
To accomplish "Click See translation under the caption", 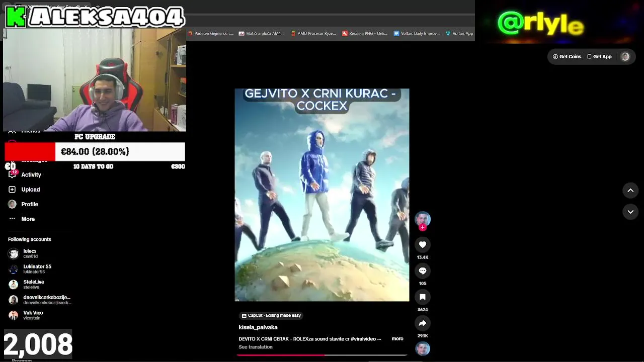I will coord(256,347).
